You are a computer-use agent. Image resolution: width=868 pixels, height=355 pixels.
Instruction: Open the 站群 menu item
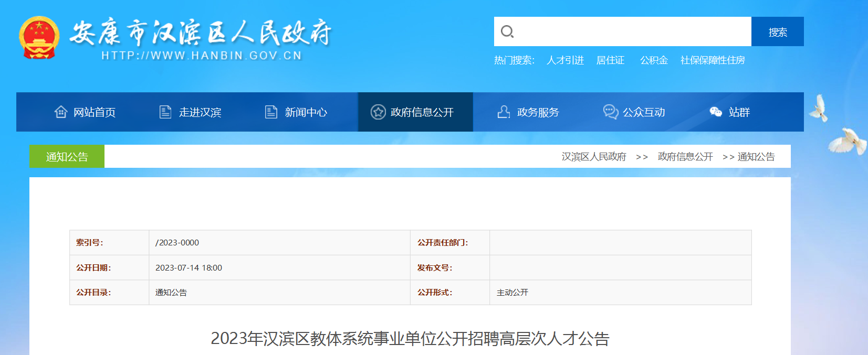[x=739, y=112]
